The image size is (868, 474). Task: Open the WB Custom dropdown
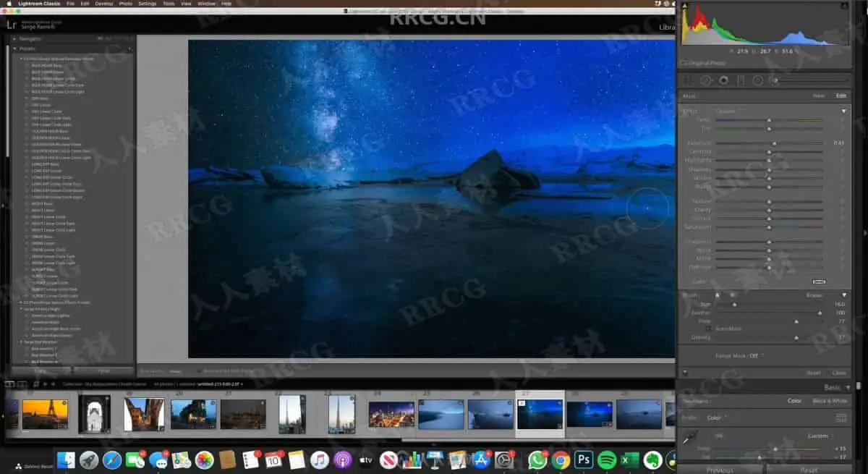820,436
